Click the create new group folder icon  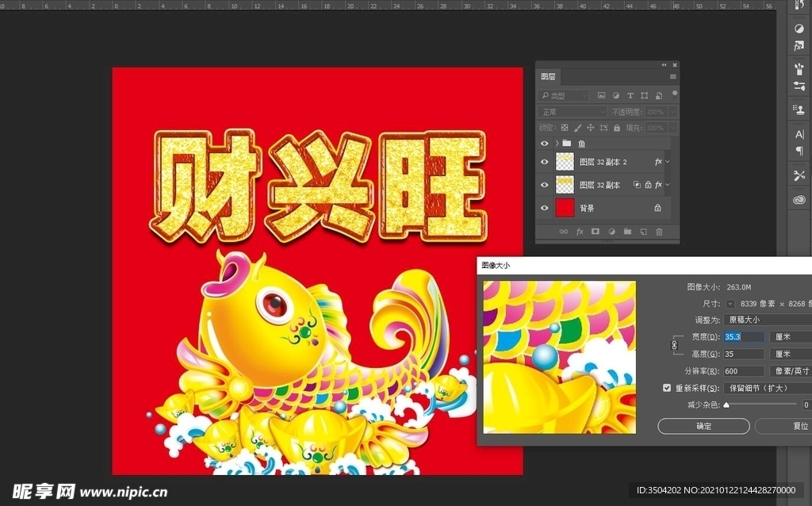(627, 232)
